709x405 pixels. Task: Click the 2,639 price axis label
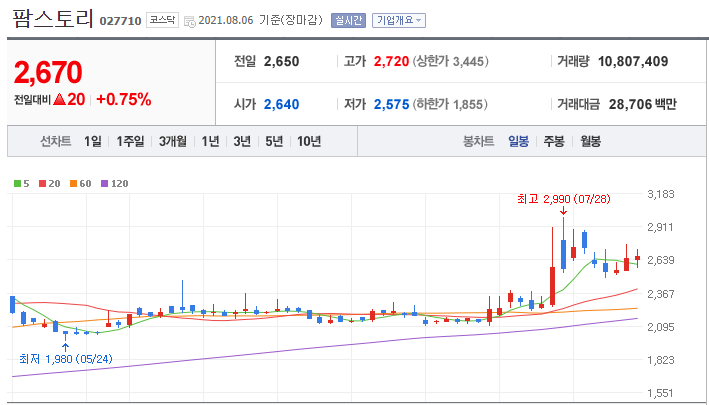[x=661, y=260]
